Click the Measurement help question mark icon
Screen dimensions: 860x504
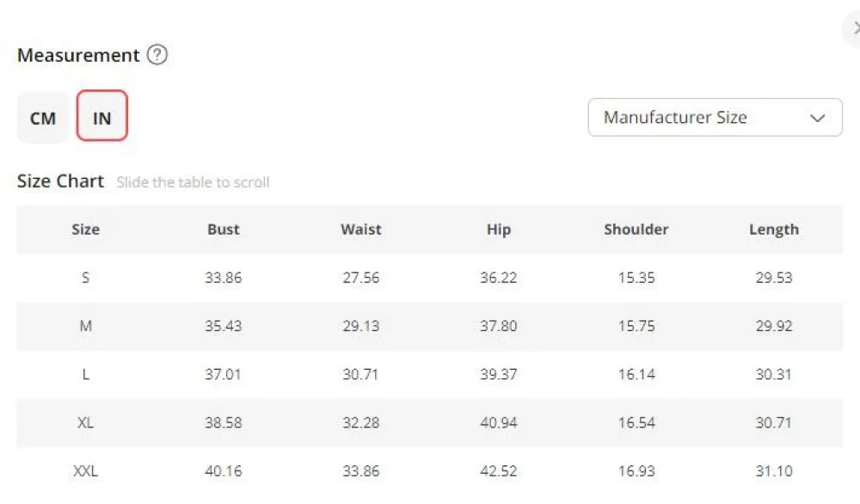click(157, 55)
